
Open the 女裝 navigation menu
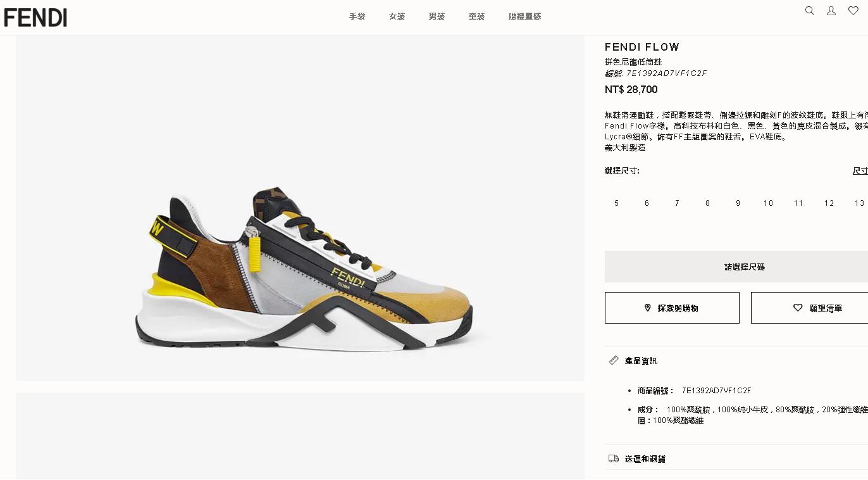[397, 16]
